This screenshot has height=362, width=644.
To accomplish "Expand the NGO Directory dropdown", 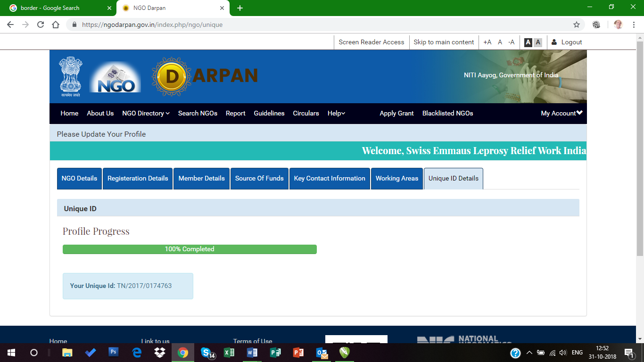I will pos(146,113).
